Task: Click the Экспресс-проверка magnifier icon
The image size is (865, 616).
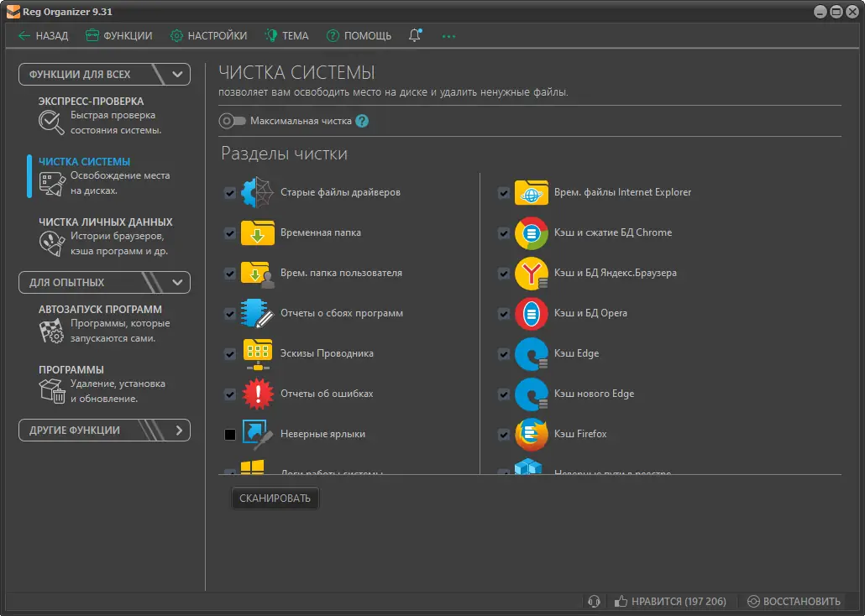Action: [x=51, y=123]
